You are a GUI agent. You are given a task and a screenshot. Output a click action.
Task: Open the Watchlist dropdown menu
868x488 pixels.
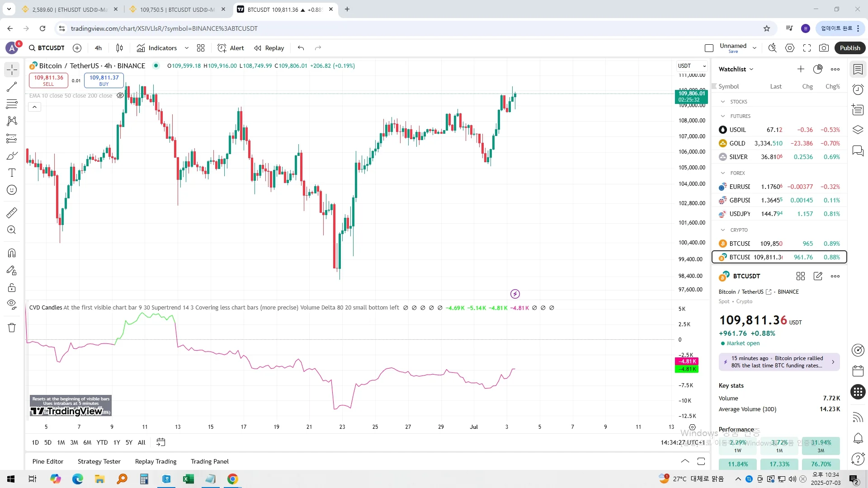pyautogui.click(x=736, y=69)
